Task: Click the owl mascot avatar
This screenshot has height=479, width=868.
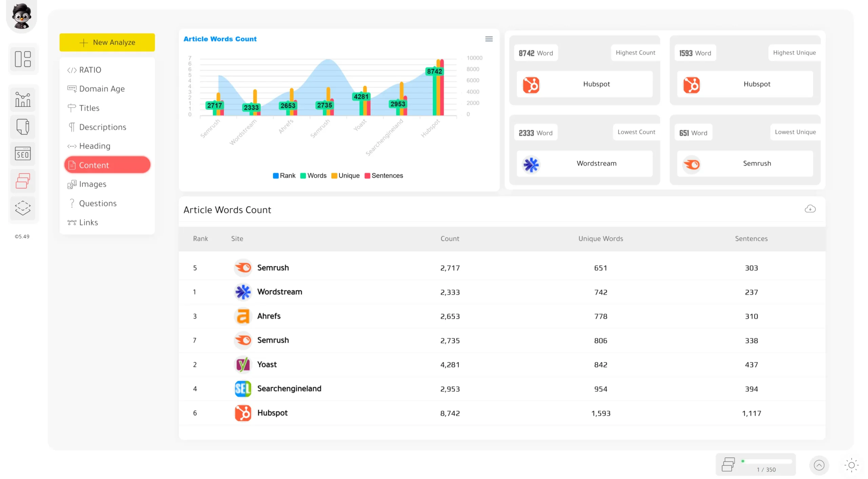Action: [22, 16]
